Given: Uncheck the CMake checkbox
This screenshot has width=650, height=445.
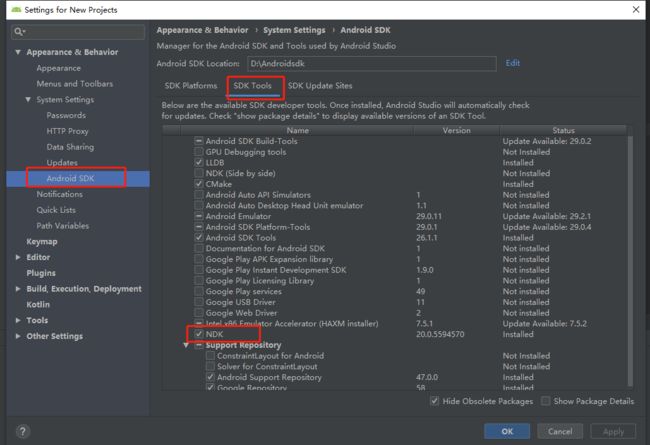Looking at the screenshot, I should tap(199, 184).
